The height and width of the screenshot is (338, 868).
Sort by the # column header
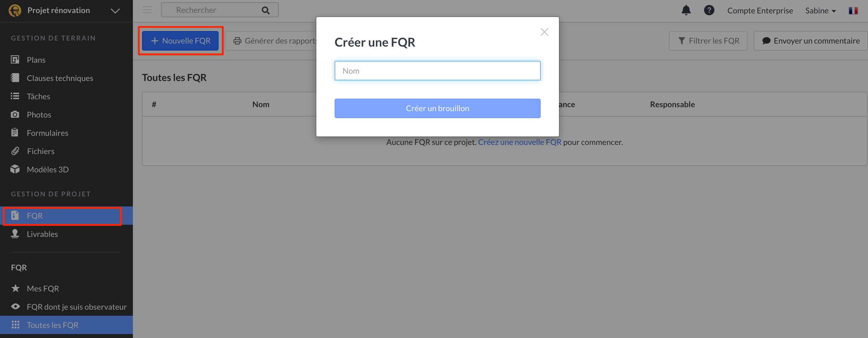154,104
